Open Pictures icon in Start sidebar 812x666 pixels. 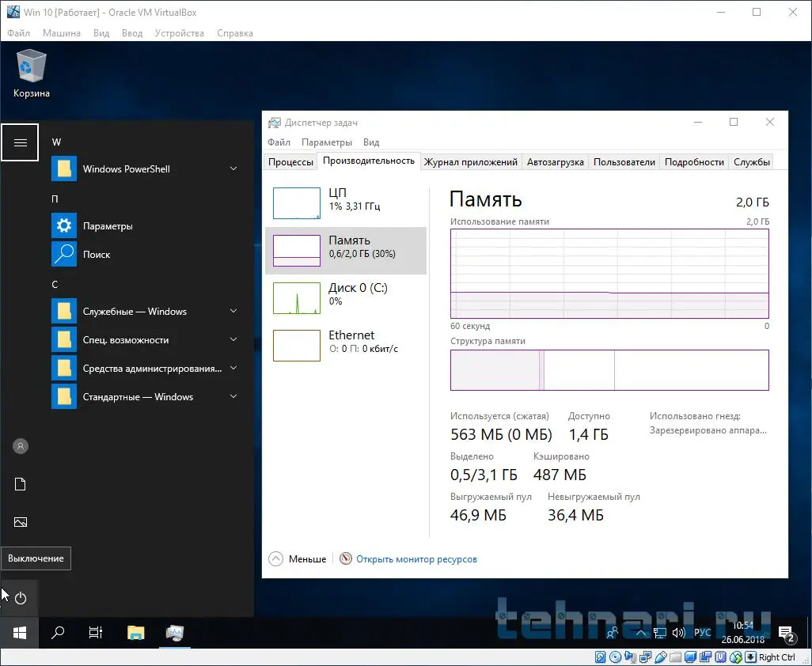21,522
